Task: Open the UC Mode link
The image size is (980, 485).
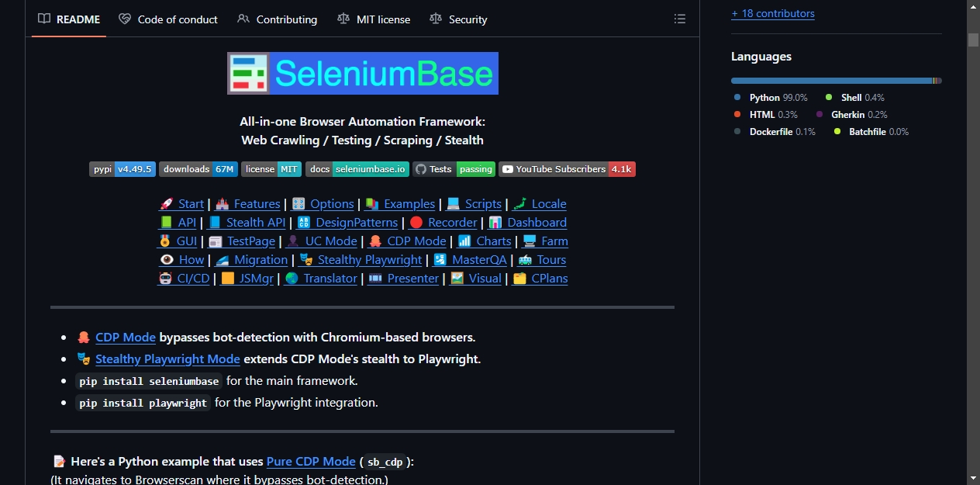Action: [321, 241]
